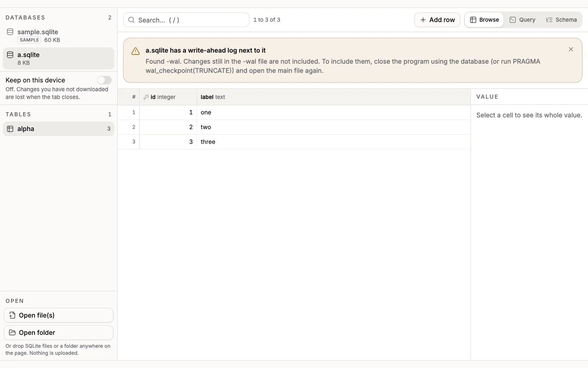Viewport: 588px width, 368px height.
Task: Select the cell containing 'three'
Action: [x=334, y=142]
